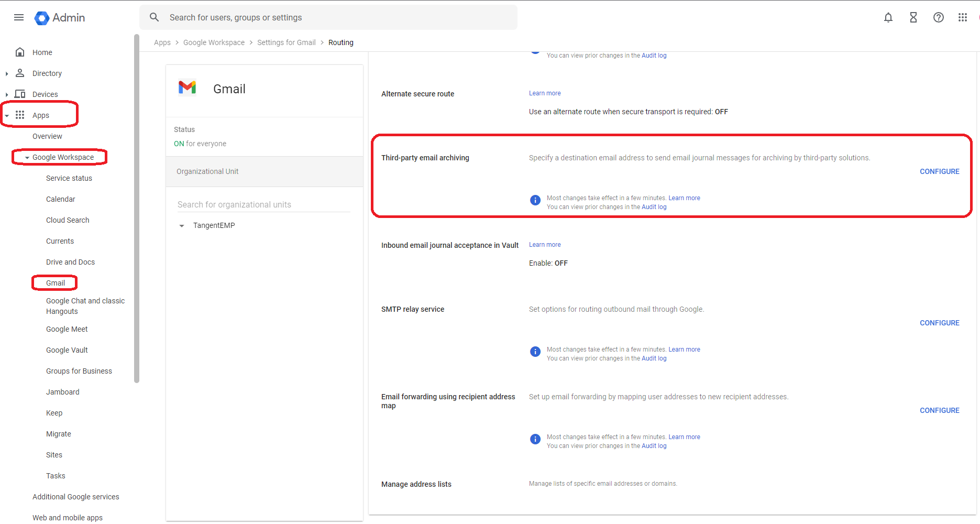Image resolution: width=980 pixels, height=524 pixels.
Task: Expand the Directory section arrow
Action: click(x=7, y=73)
